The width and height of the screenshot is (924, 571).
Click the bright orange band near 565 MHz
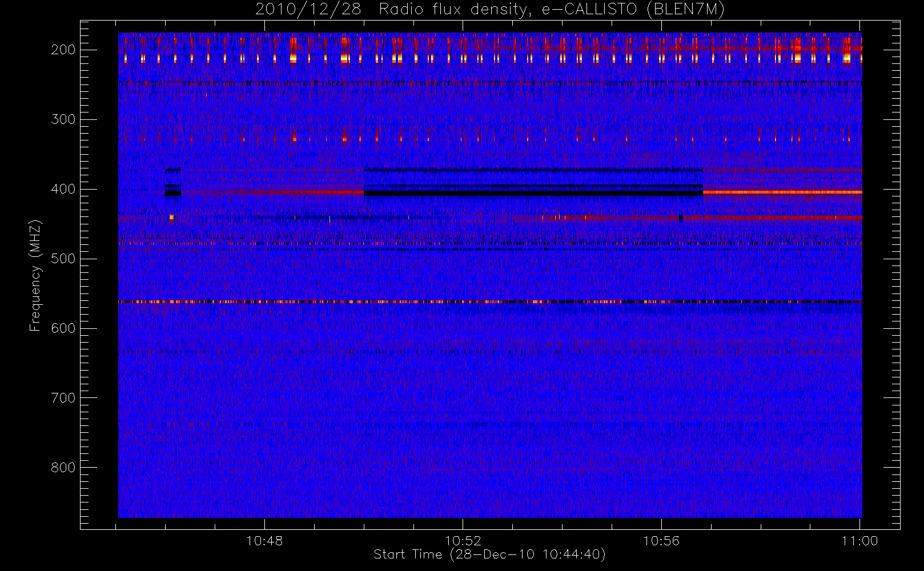pos(490,301)
